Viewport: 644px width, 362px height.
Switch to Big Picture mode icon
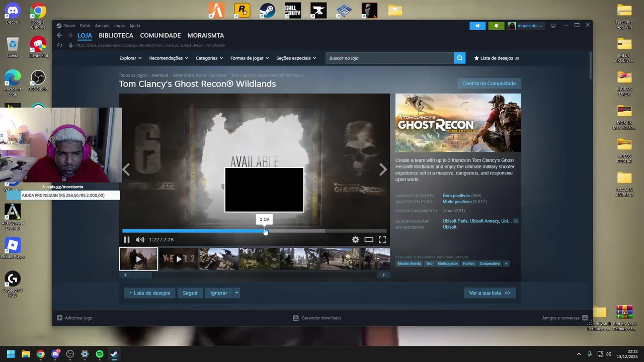click(553, 26)
